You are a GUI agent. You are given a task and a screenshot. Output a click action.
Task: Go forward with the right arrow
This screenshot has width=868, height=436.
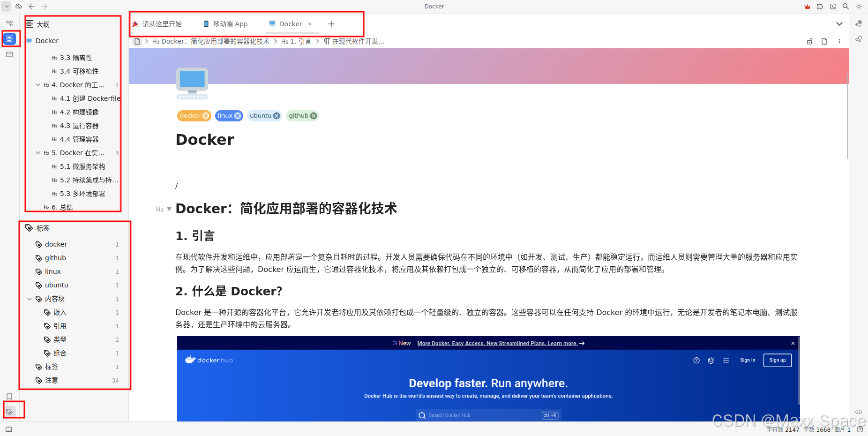pos(45,7)
